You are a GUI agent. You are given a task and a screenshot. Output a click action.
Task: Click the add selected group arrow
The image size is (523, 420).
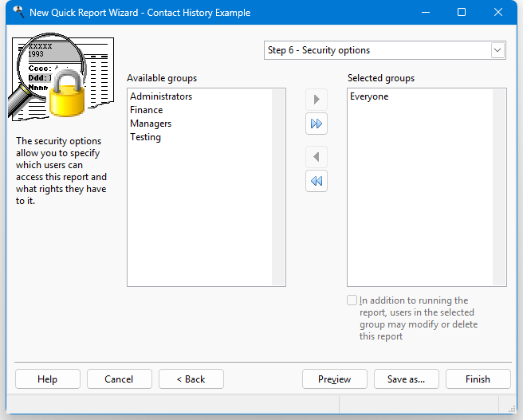point(317,100)
